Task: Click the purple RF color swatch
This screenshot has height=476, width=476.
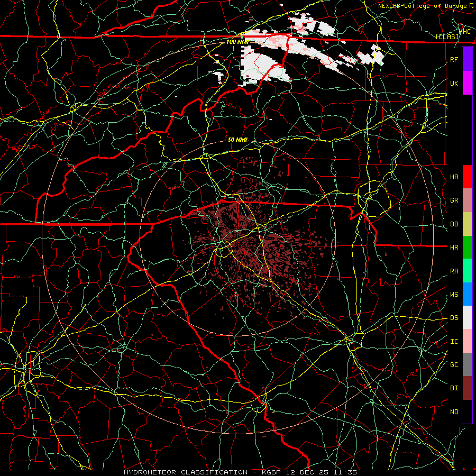Action: [467, 59]
